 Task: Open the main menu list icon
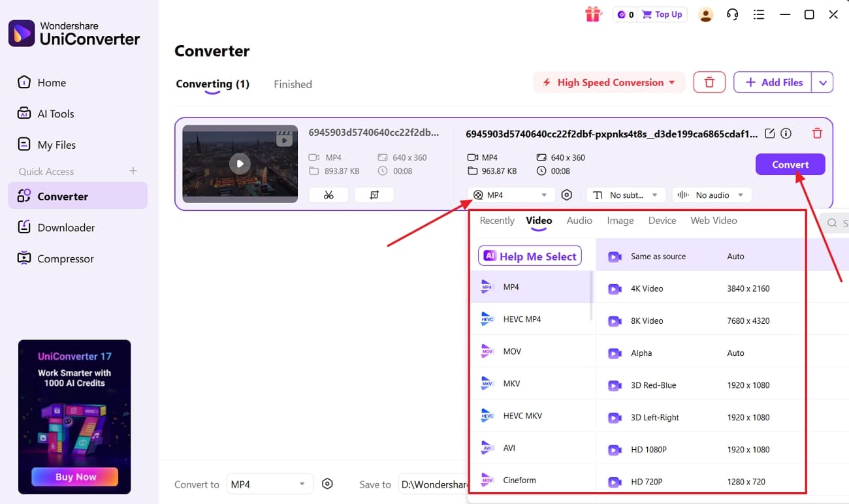759,14
